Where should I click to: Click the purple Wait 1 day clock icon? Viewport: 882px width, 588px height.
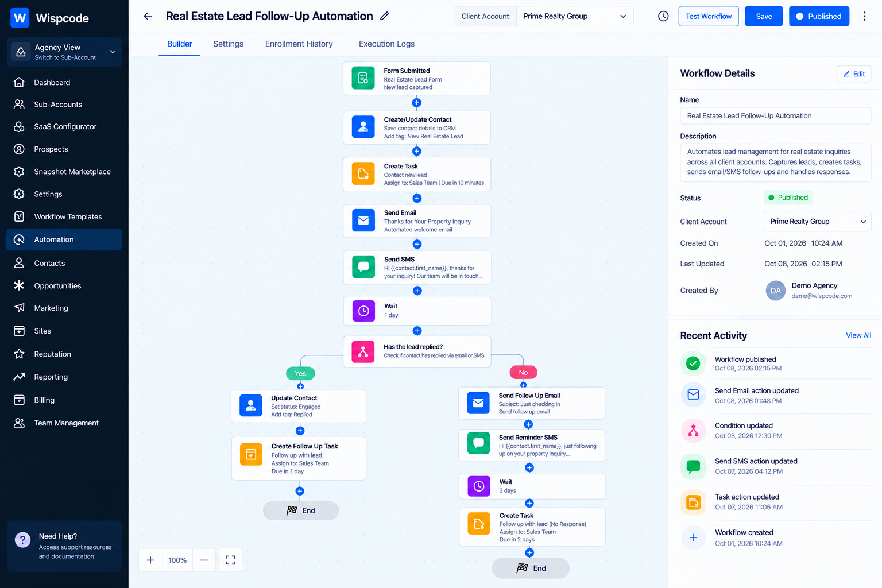363,311
